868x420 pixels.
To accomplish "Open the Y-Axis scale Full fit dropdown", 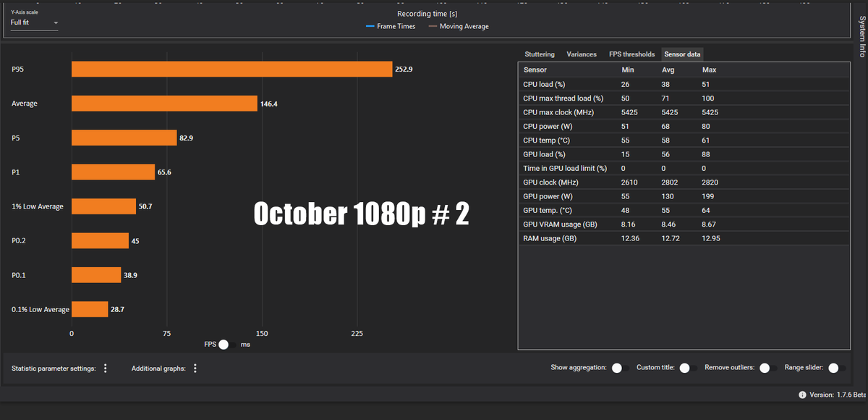I will click(34, 22).
